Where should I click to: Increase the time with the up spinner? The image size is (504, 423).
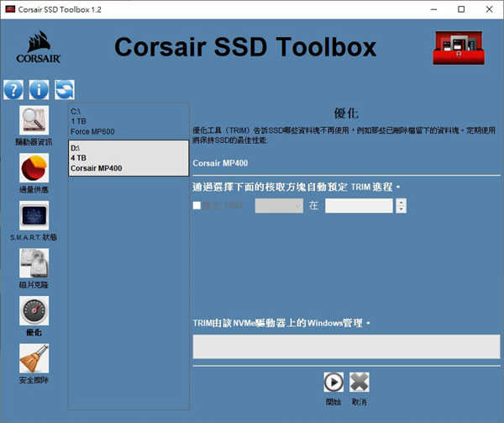click(401, 202)
